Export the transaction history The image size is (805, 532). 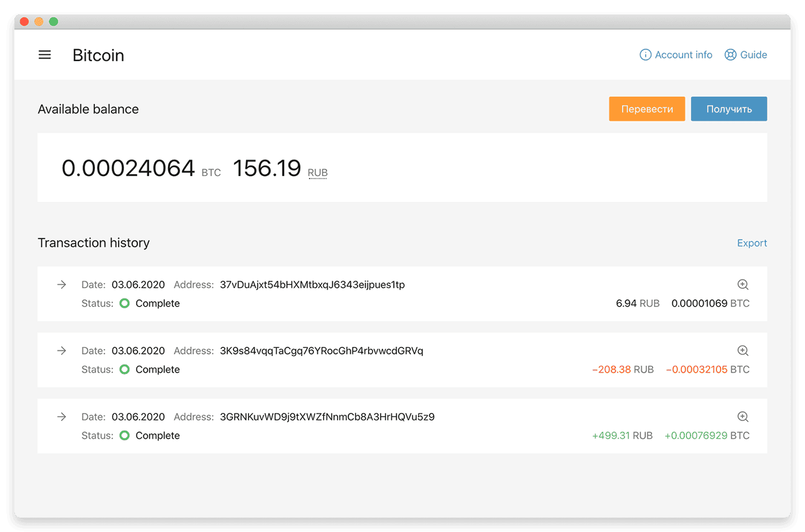[x=752, y=243]
